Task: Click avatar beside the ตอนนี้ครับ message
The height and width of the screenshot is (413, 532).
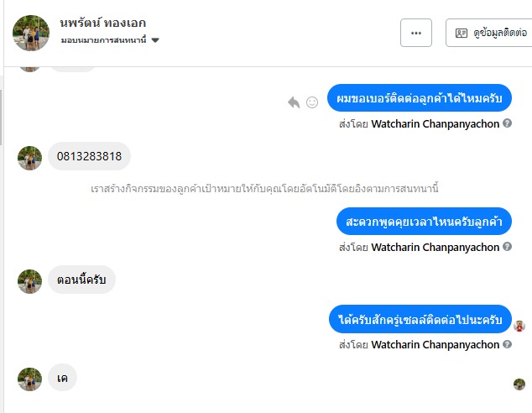Action: pyautogui.click(x=30, y=282)
